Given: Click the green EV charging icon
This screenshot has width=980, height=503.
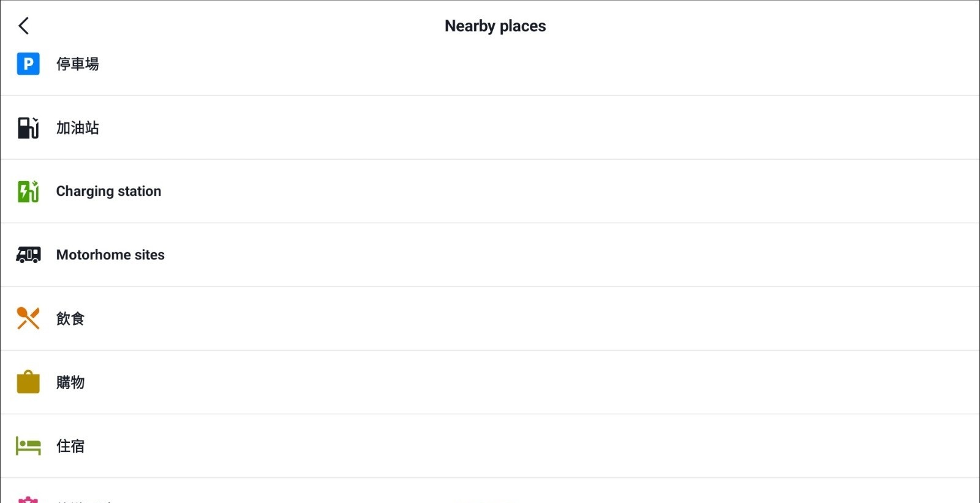Looking at the screenshot, I should pos(28,192).
